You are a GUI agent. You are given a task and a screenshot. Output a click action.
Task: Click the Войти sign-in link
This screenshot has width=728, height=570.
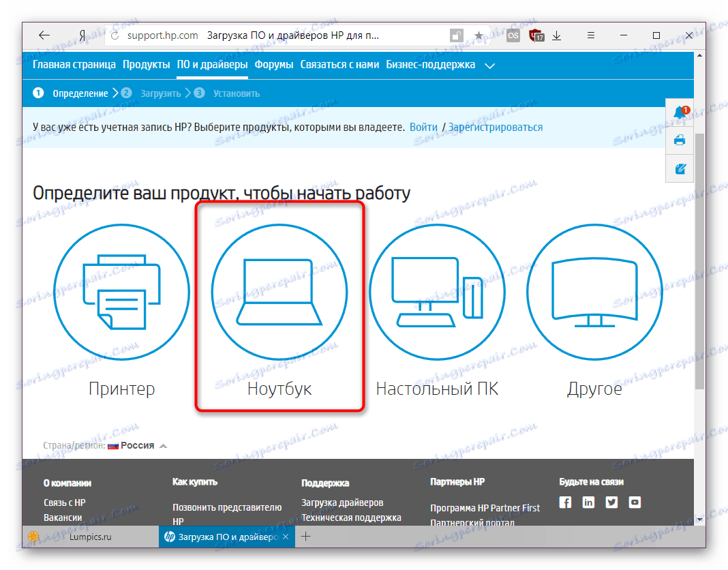coord(423,127)
